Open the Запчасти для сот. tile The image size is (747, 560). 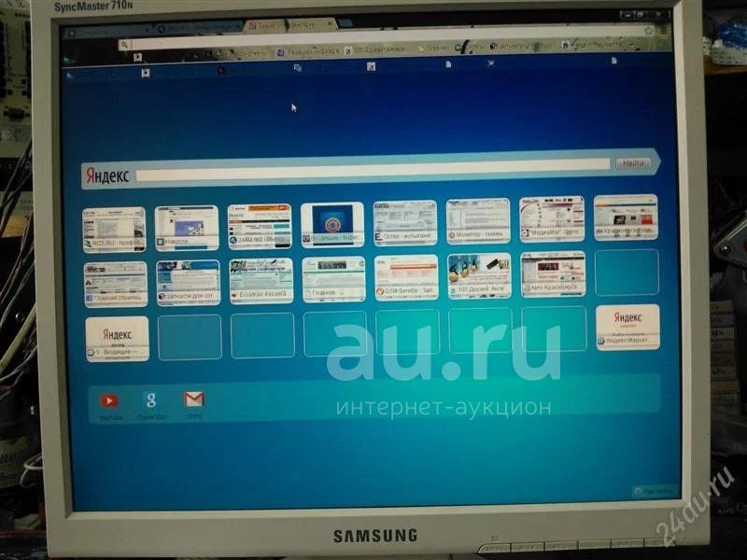189,283
